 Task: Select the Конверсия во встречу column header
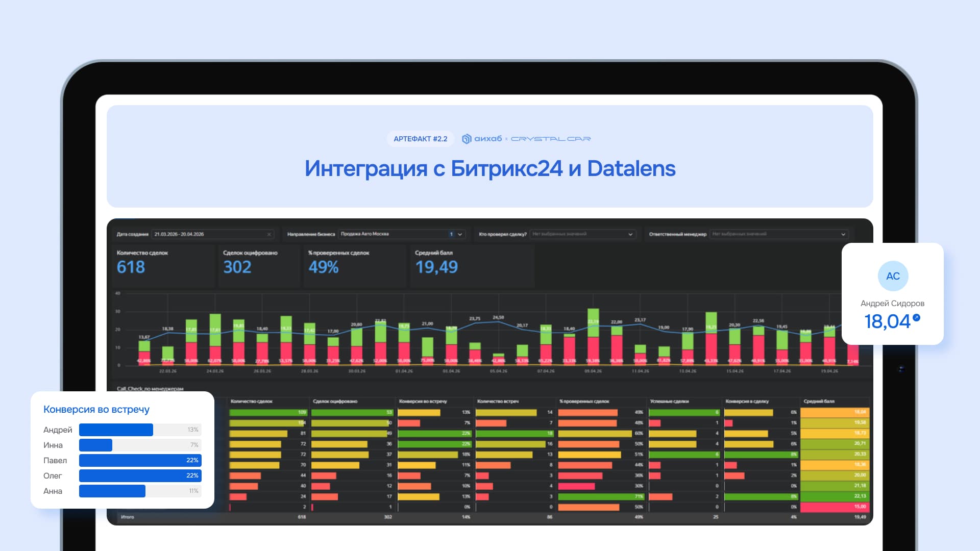point(423,402)
